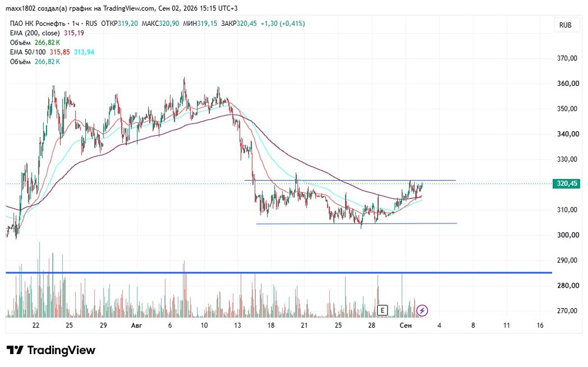Select the current price label 320,45
This screenshot has height=367, width=588.
(x=567, y=183)
